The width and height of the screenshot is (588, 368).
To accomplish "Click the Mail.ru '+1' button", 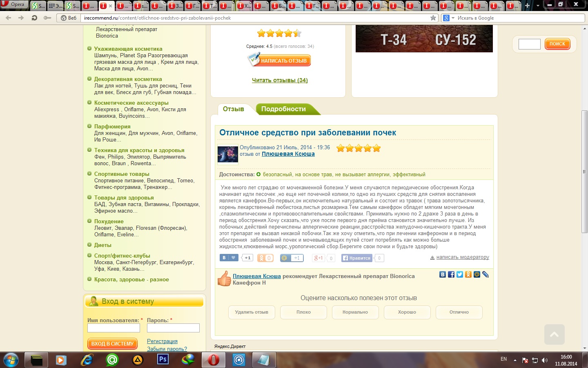I will pos(292,258).
